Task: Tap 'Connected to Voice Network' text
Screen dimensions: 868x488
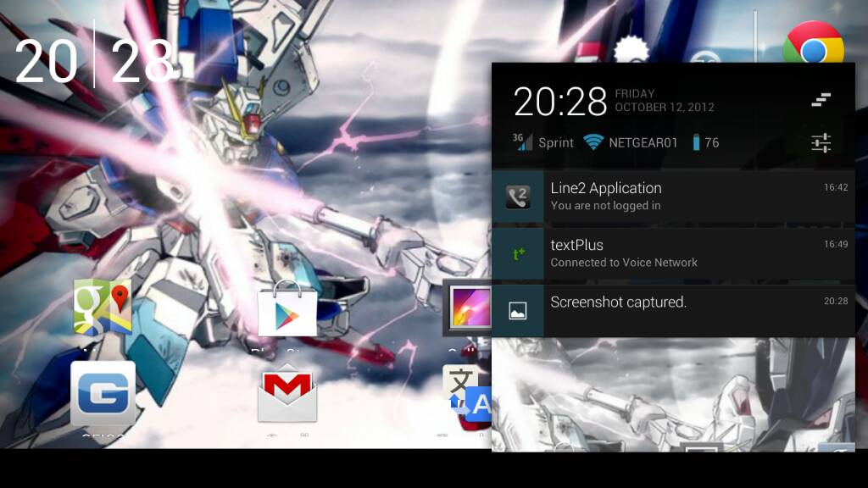Action: [624, 263]
